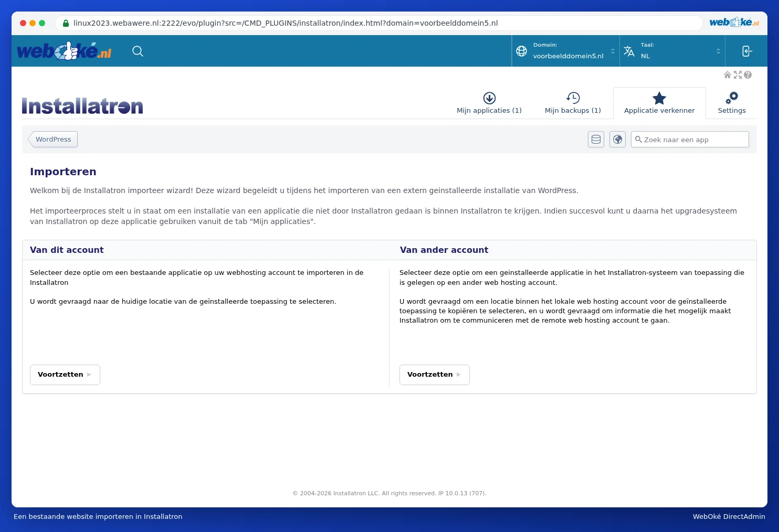Click Voortzetten under Van dit account
Image resolution: width=779 pixels, height=532 pixels.
click(x=65, y=375)
